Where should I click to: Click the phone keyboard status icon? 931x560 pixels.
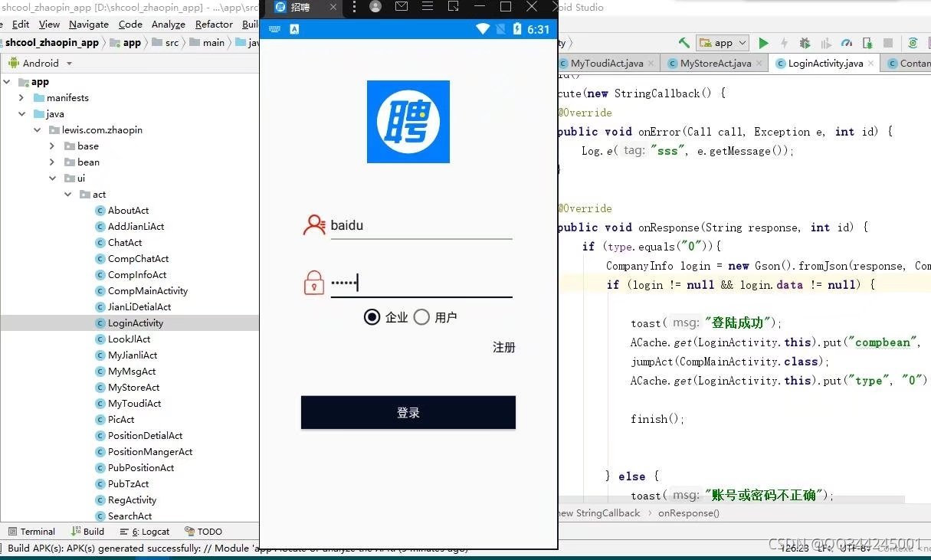click(x=274, y=29)
